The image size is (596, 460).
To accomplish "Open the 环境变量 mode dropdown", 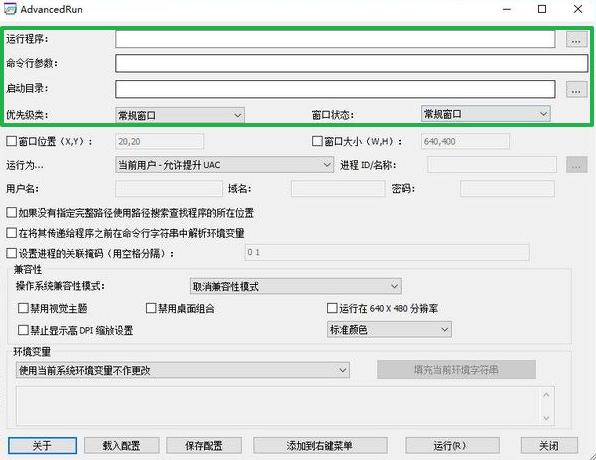I will (x=183, y=370).
